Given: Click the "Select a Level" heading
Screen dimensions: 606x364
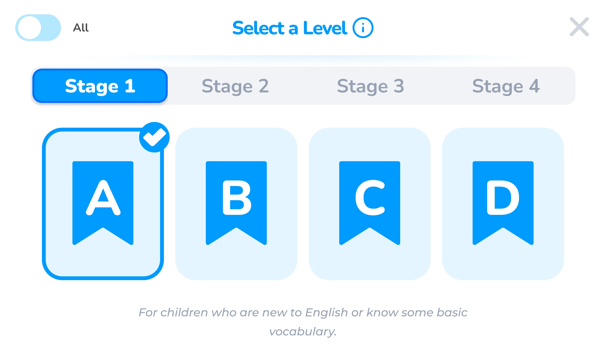Looking at the screenshot, I should (x=289, y=28).
